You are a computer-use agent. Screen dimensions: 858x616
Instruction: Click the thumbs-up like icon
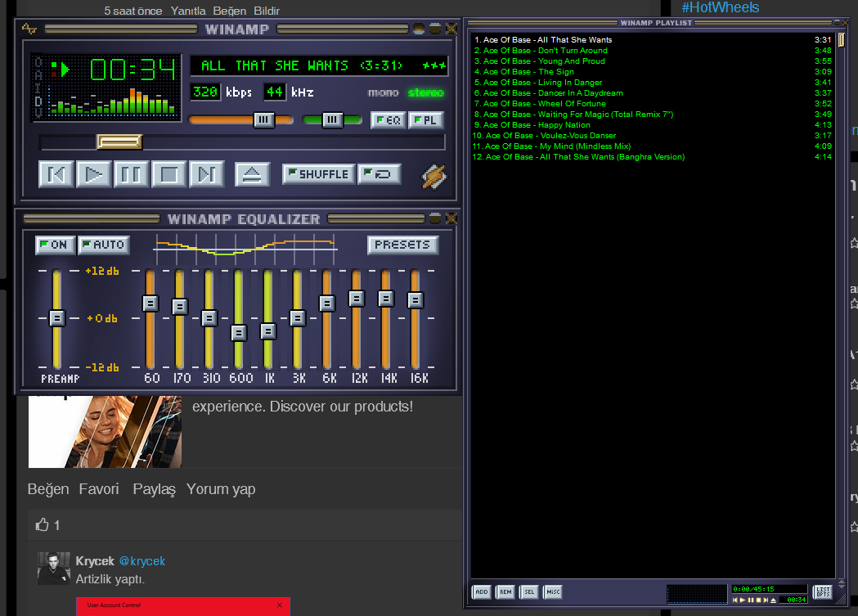(x=43, y=525)
